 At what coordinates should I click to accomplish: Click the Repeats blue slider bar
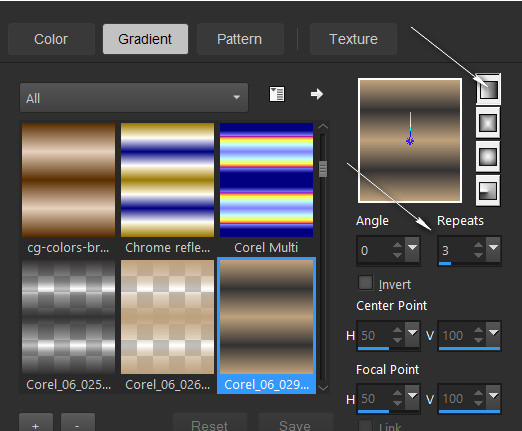pos(445,264)
